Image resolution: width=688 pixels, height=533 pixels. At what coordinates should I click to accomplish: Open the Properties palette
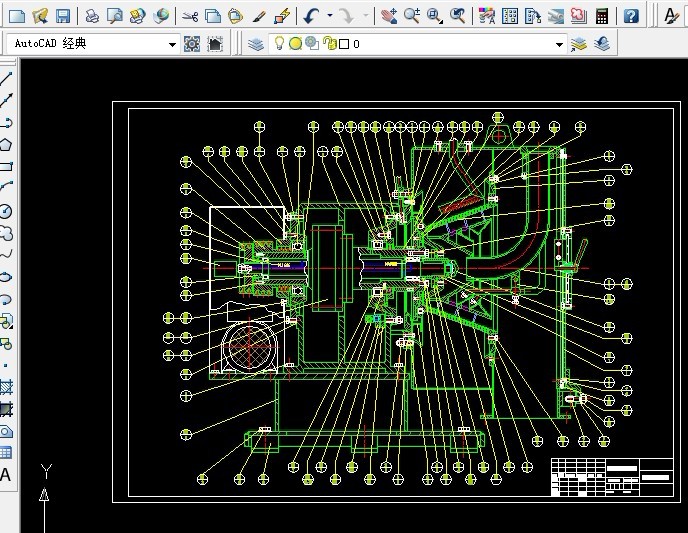[x=487, y=17]
